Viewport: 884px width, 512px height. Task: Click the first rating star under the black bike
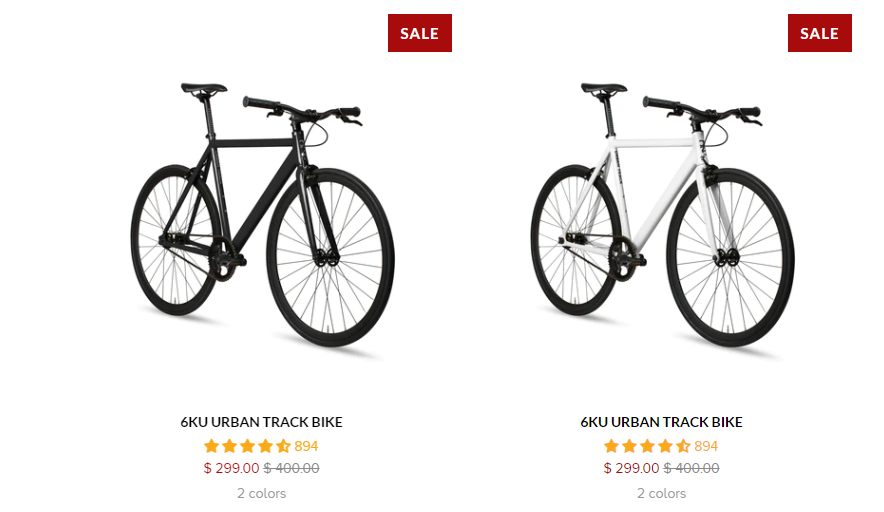[x=211, y=446]
